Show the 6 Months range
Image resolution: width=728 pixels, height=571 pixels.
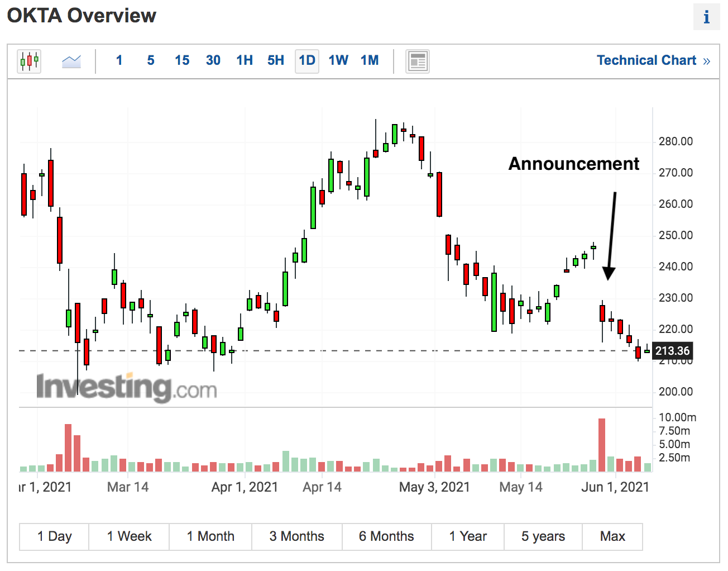[387, 536]
